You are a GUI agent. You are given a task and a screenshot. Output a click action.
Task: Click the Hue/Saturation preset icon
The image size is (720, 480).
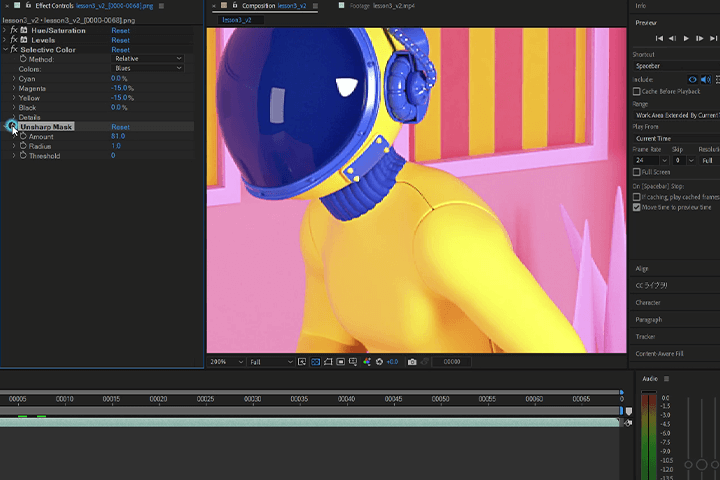[x=24, y=30]
